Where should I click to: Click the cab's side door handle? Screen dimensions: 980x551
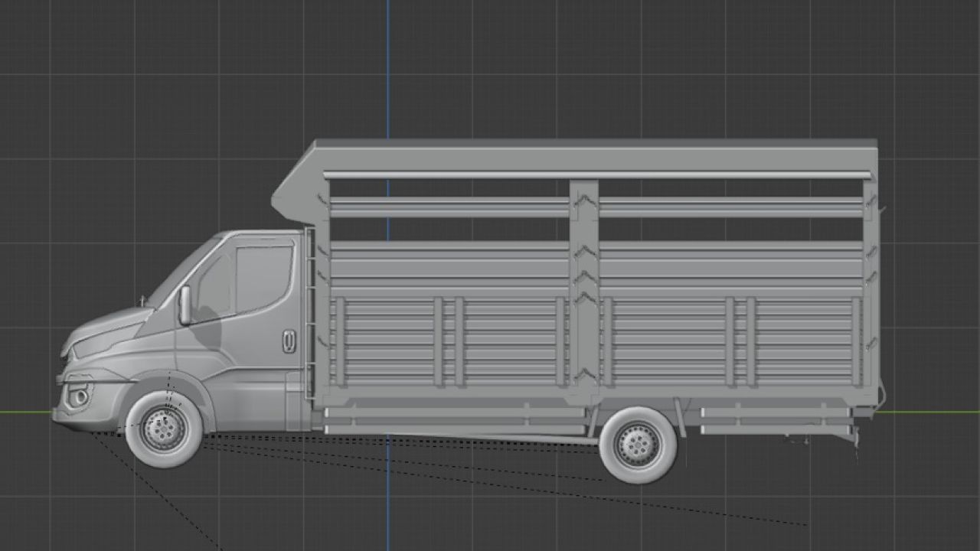coord(289,341)
